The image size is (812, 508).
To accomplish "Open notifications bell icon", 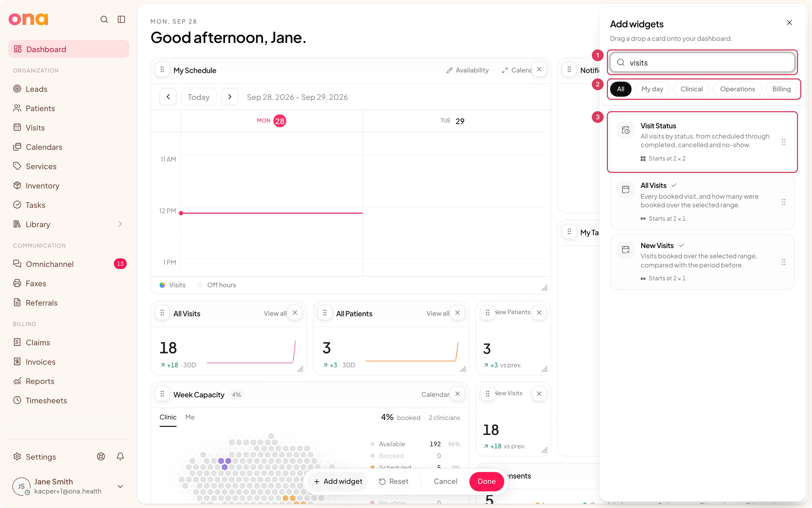I will pos(120,456).
